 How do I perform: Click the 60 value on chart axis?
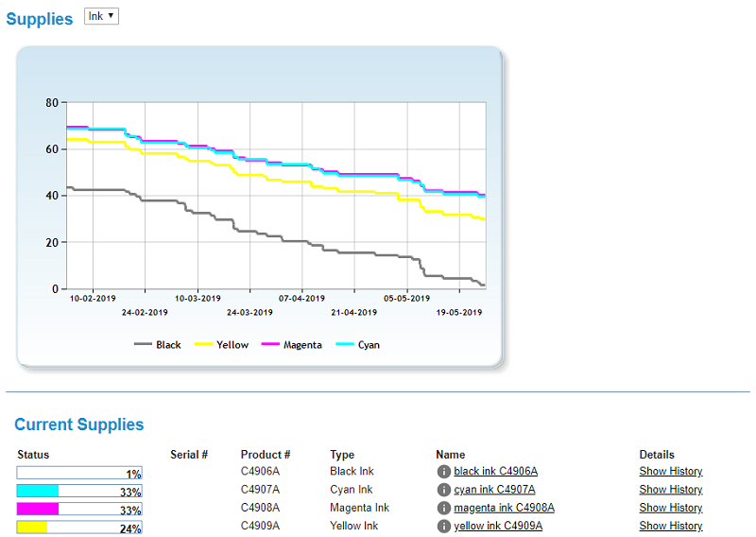click(x=52, y=149)
